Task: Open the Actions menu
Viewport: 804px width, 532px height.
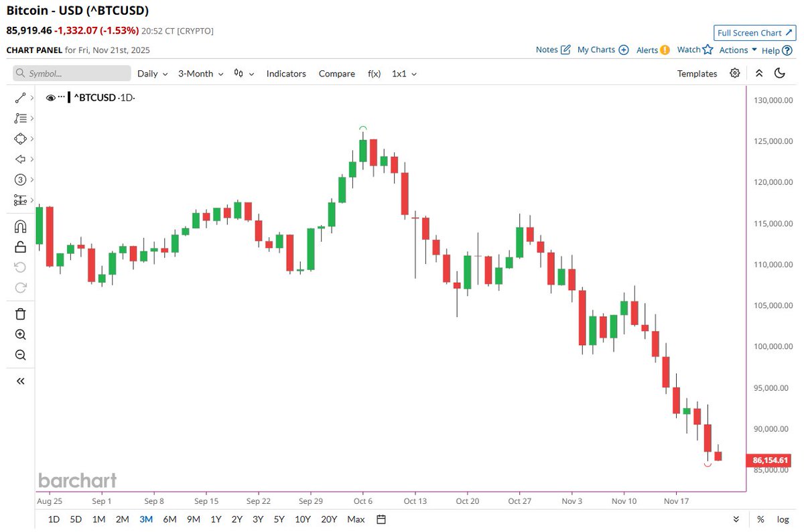Action: pos(735,50)
